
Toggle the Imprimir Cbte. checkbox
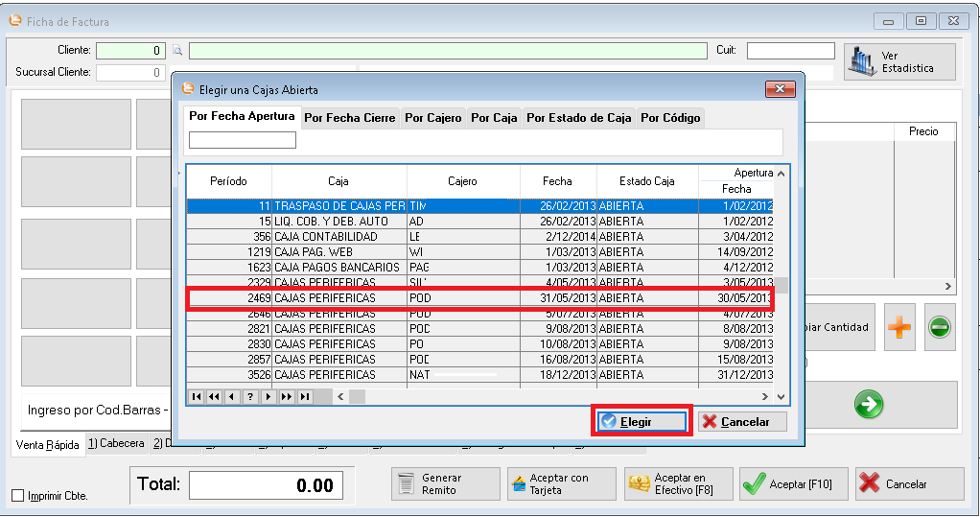(18, 496)
